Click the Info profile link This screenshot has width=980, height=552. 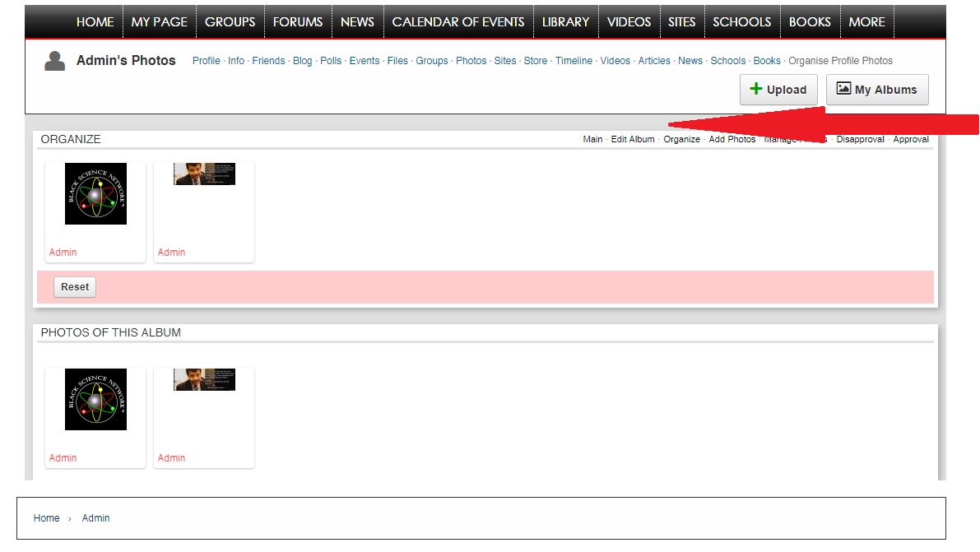[x=236, y=61]
